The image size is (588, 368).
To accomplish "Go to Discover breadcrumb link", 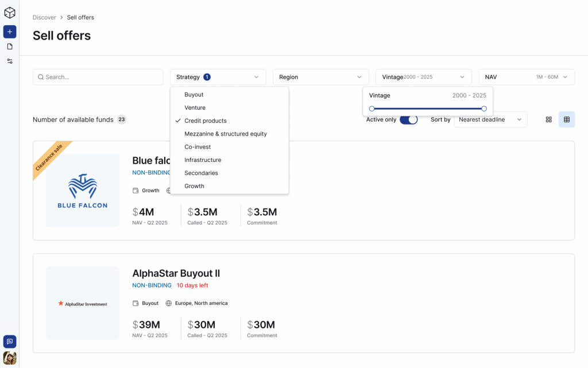I will pyautogui.click(x=44, y=17).
